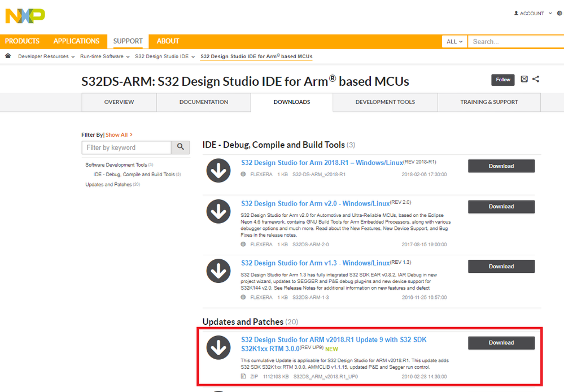Click file name S32-DS-ARM_v2018-R1
This screenshot has height=392, width=564.
[x=319, y=175]
